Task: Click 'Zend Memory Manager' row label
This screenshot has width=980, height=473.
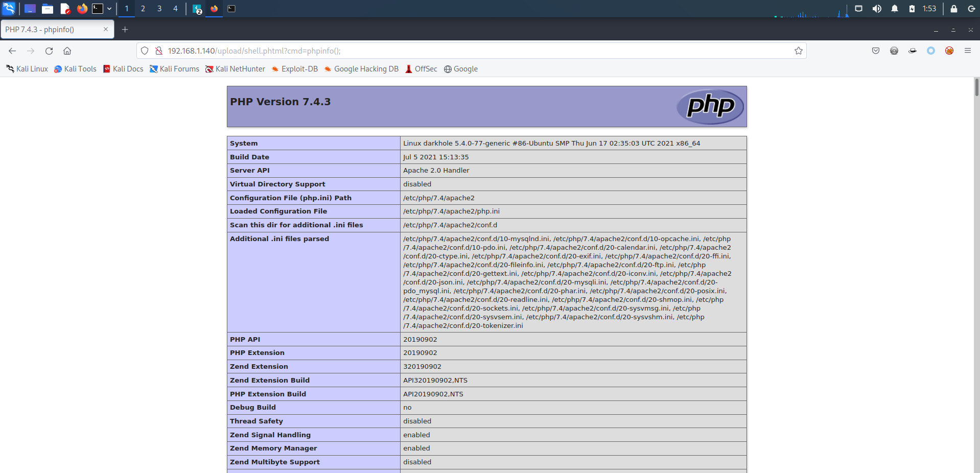Action: (273, 448)
